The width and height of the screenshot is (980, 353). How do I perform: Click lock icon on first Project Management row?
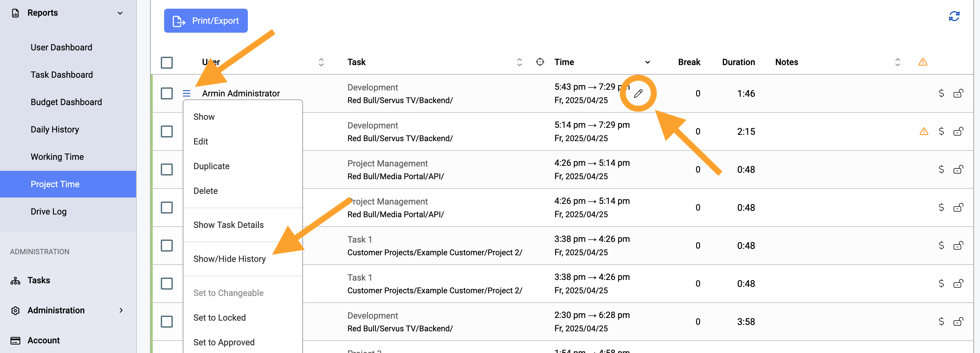click(958, 169)
